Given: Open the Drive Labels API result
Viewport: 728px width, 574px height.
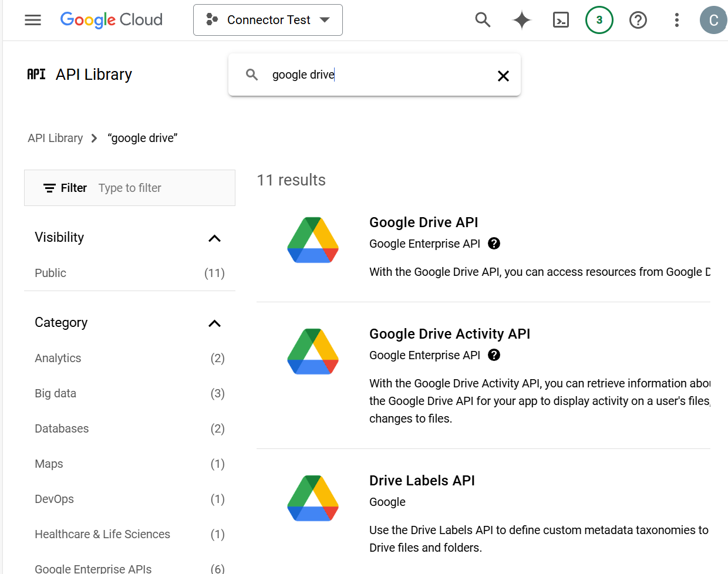Looking at the screenshot, I should pyautogui.click(x=422, y=481).
